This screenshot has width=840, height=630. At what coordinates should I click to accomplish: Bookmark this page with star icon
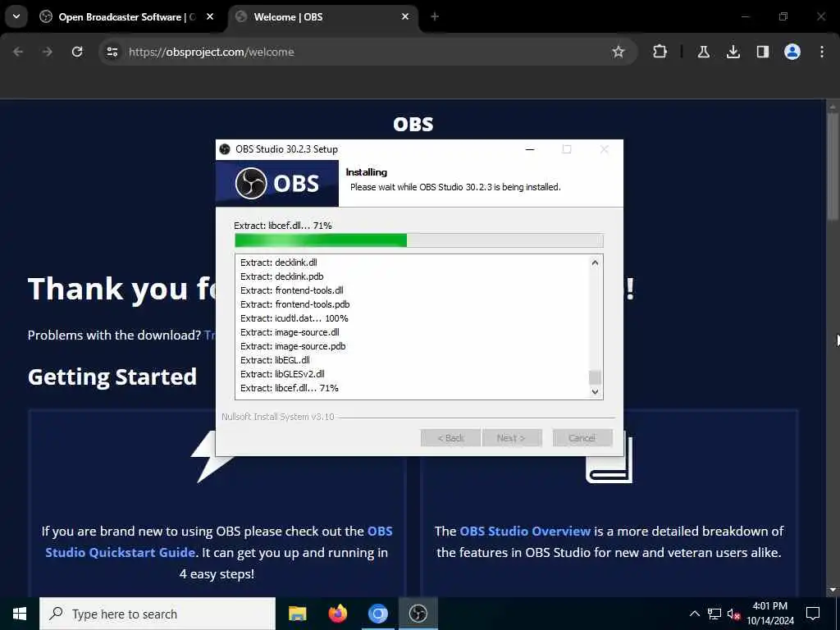619,52
